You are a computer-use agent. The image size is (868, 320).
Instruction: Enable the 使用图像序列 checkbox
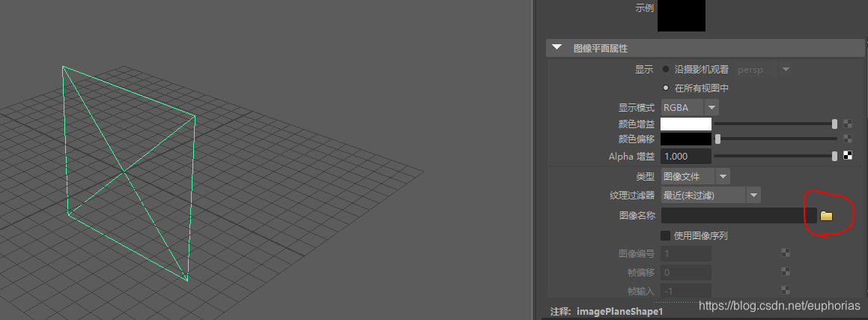click(665, 235)
